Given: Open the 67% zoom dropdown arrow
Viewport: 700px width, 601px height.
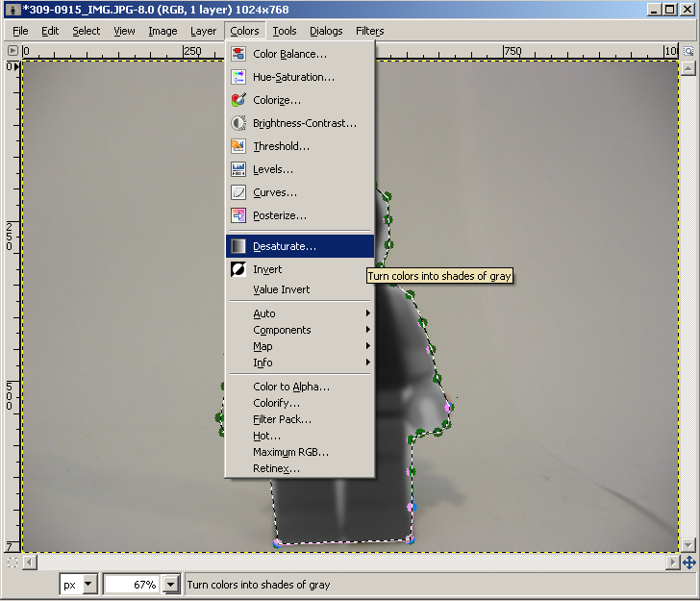Looking at the screenshot, I should point(171,585).
